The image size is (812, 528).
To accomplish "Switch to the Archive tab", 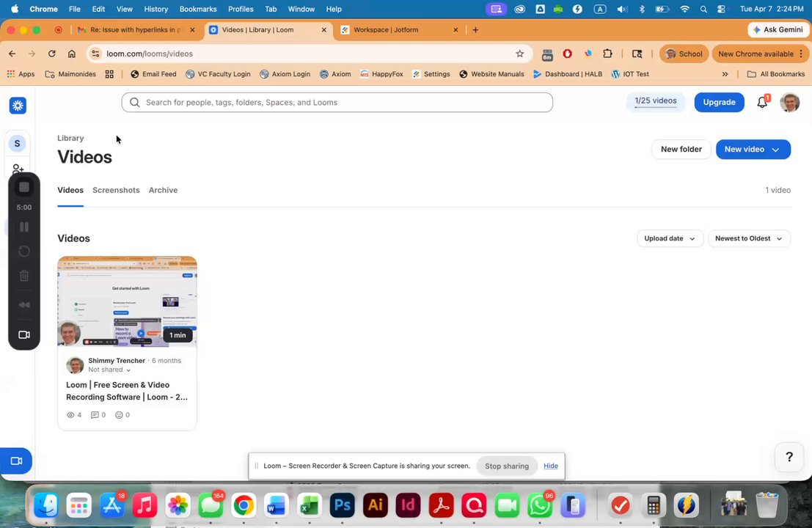I will click(163, 190).
